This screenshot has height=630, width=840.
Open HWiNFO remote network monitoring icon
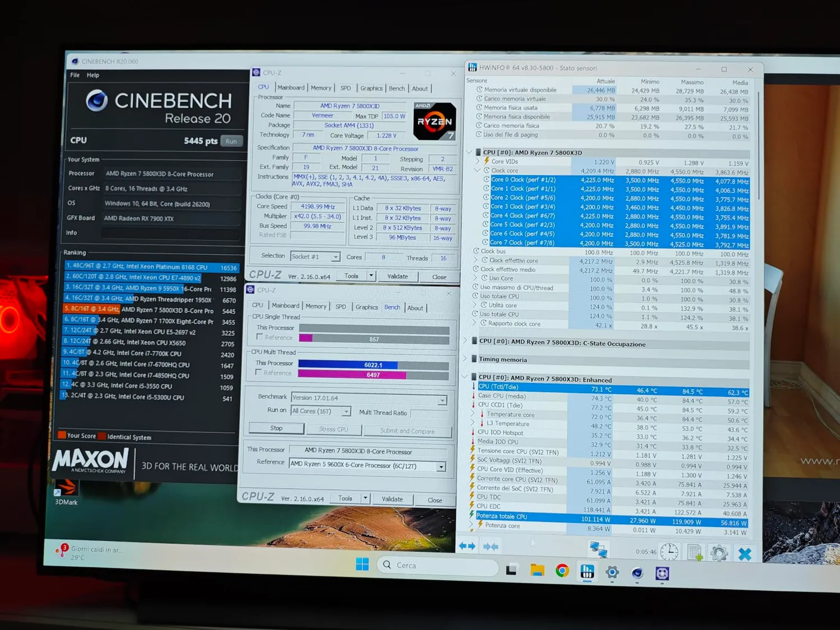tap(598, 549)
